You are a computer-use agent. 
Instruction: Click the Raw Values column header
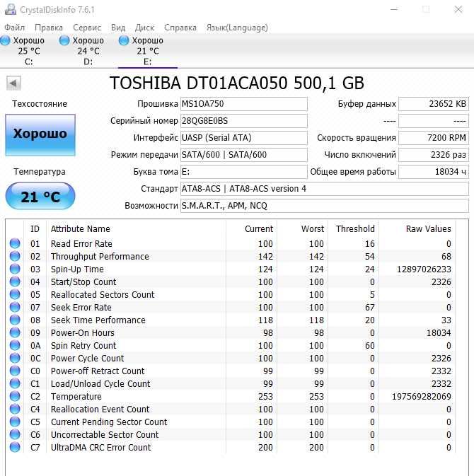tap(429, 229)
